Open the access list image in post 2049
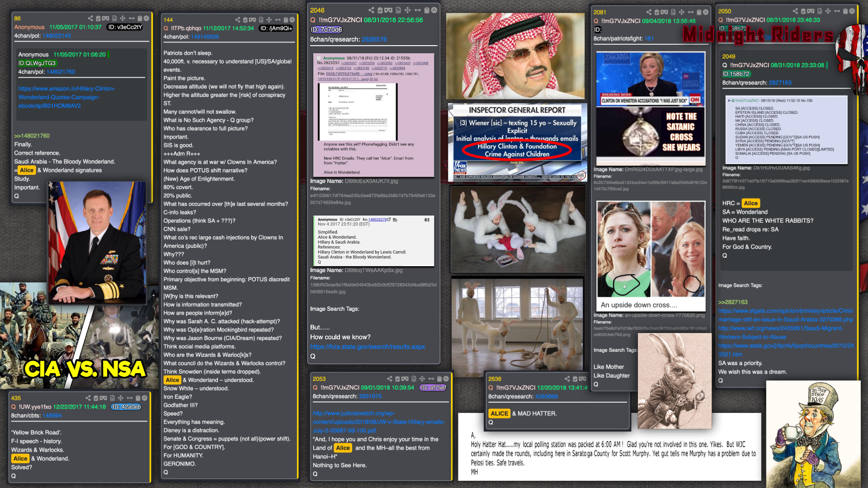Image resolution: width=868 pixels, height=488 pixels. (786, 129)
